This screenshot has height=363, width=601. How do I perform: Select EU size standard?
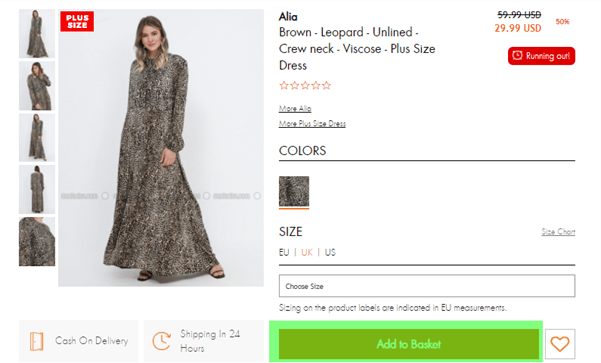point(284,252)
